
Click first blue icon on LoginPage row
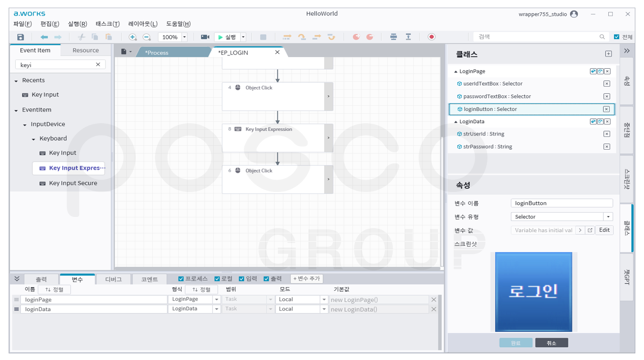pos(593,72)
